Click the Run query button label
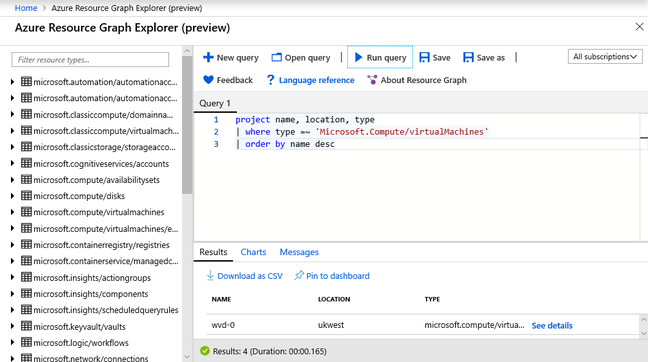Screen dimensions: 648x362 click(x=386, y=57)
